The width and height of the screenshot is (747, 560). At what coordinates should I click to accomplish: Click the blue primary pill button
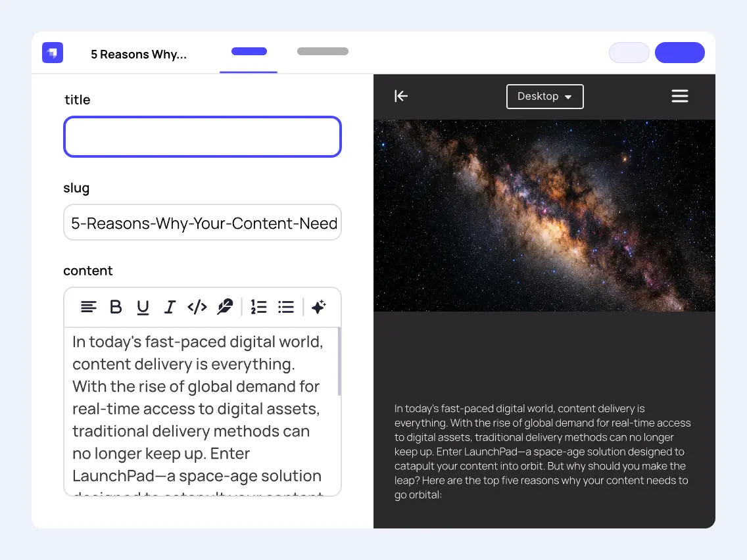click(680, 53)
